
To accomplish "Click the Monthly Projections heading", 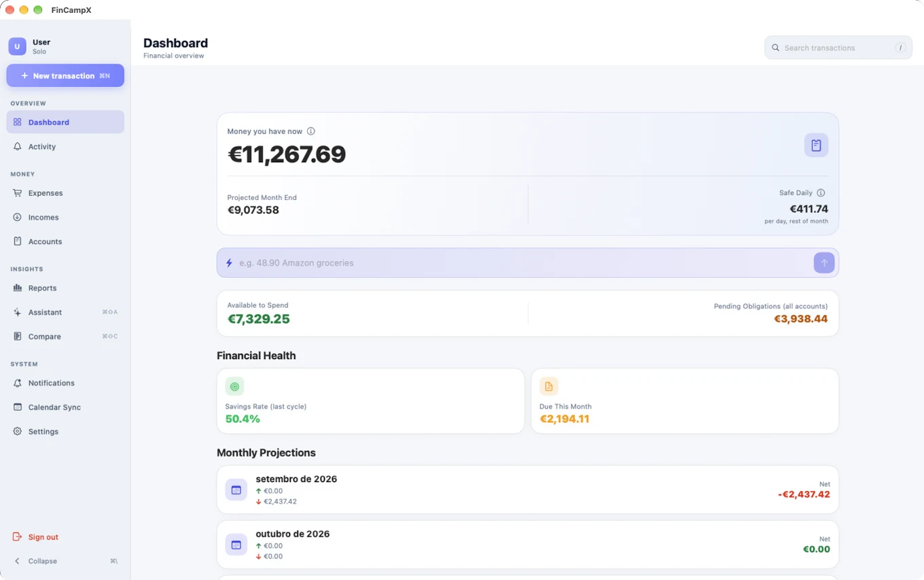I will pos(266,453).
